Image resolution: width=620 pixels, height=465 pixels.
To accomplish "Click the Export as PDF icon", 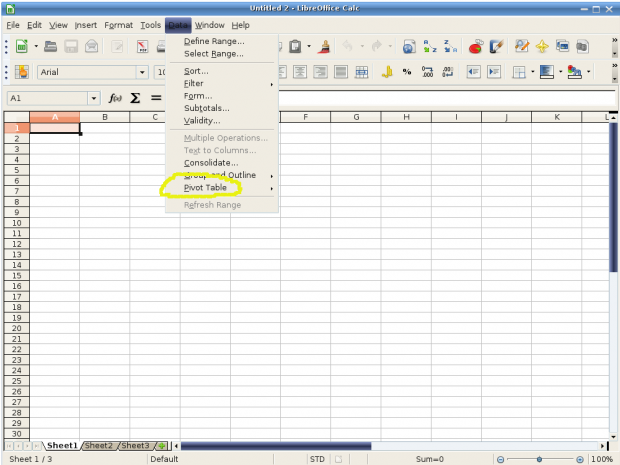I will [142, 46].
